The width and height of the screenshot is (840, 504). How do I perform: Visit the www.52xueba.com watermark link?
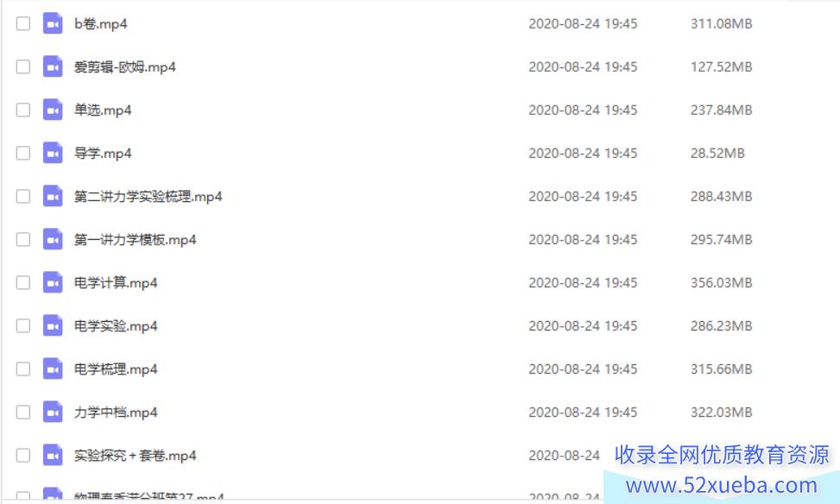[x=721, y=485]
